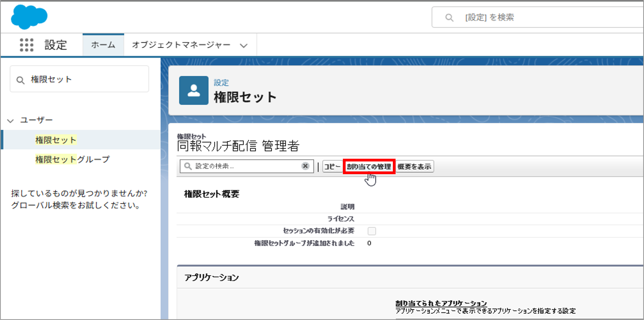The height and width of the screenshot is (320, 644).
Task: Expand the オブジェクトマネージャー dropdown chevron
Action: (244, 45)
